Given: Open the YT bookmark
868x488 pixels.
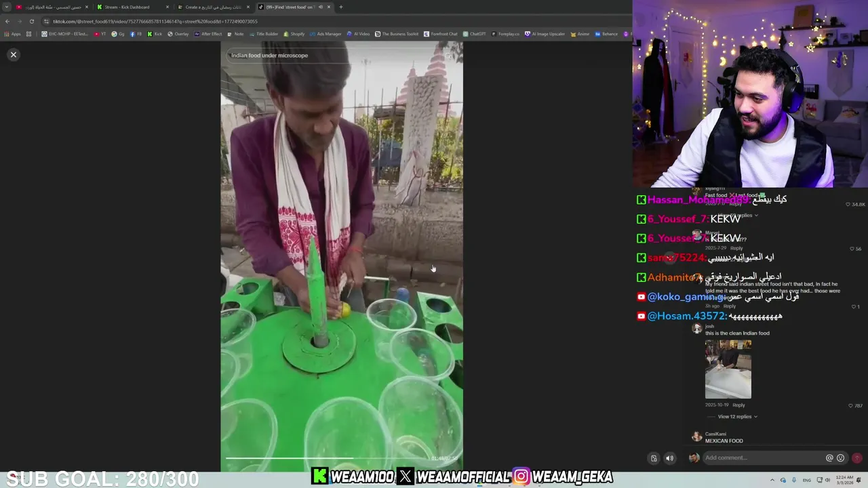Looking at the screenshot, I should coord(100,34).
